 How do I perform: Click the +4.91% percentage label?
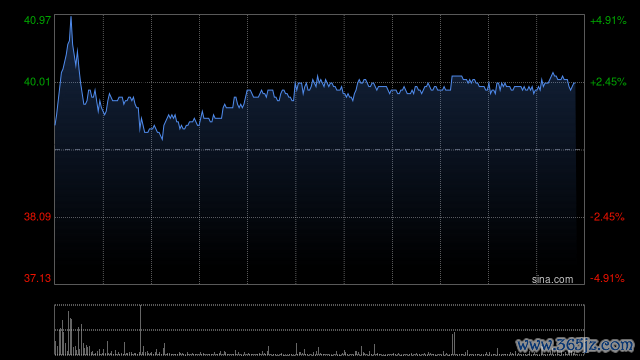click(608, 20)
